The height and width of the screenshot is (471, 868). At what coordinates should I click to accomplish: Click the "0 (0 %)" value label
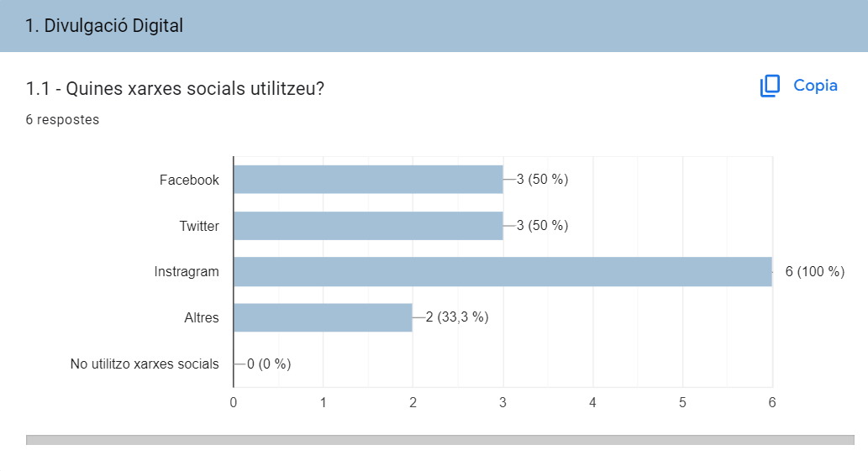[x=268, y=364]
